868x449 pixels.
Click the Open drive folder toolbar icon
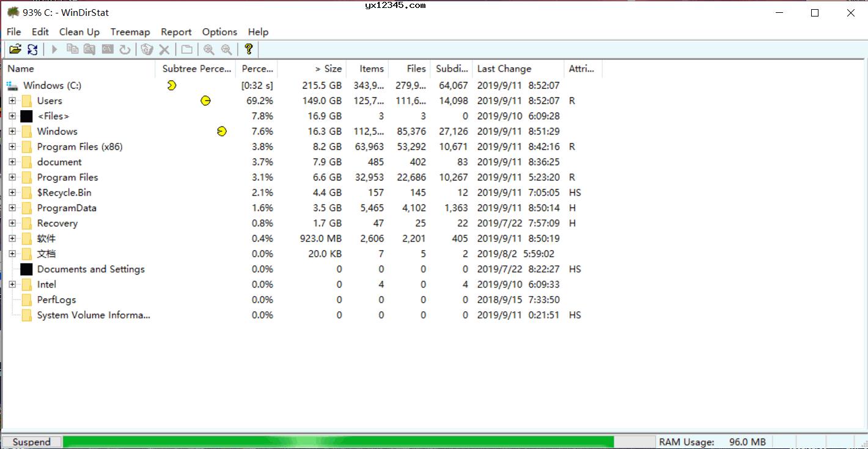(x=15, y=50)
